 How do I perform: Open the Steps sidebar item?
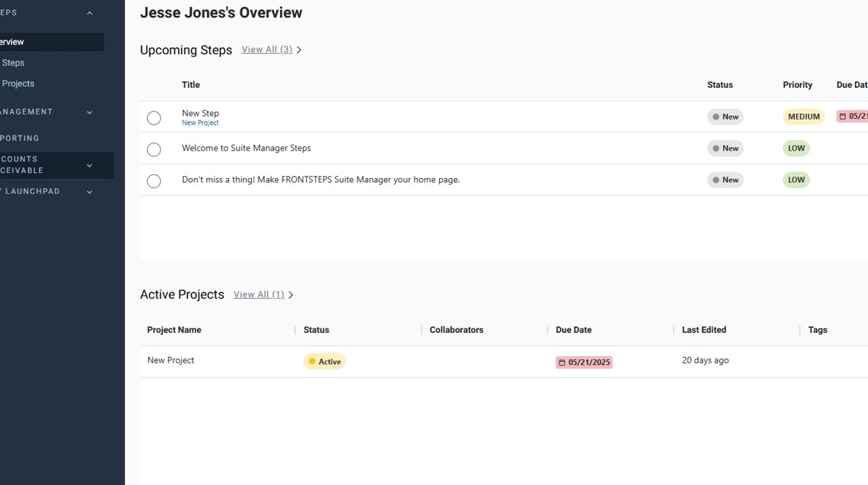coord(13,63)
